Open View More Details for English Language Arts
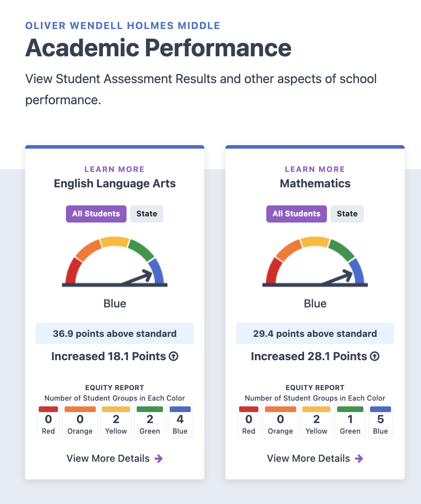 108,458
